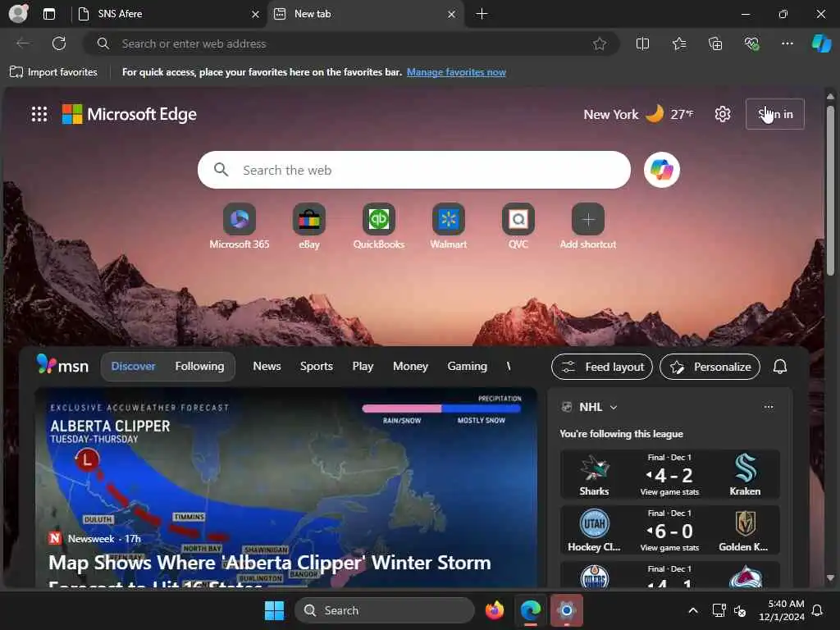Image resolution: width=840 pixels, height=630 pixels.
Task: Expand the NHL league dropdown
Action: click(614, 407)
